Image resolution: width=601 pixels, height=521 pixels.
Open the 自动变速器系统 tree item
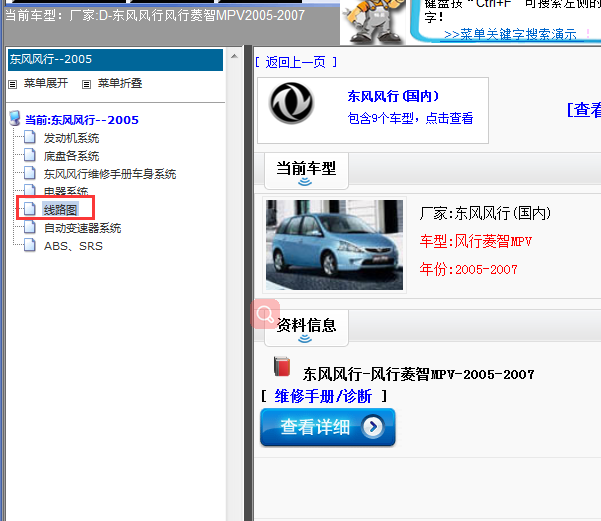pyautogui.click(x=82, y=228)
